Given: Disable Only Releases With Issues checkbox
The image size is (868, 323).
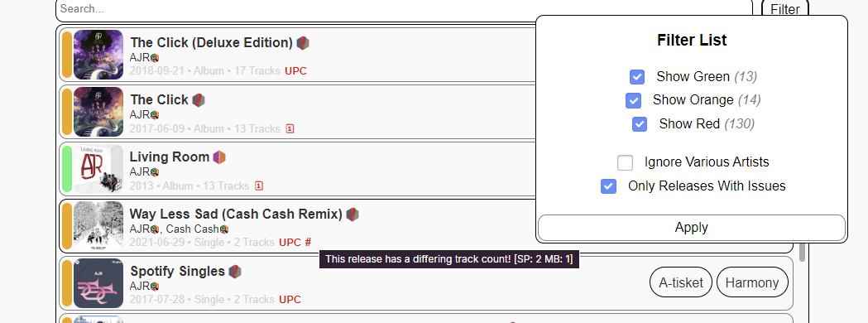Looking at the screenshot, I should tap(608, 186).
